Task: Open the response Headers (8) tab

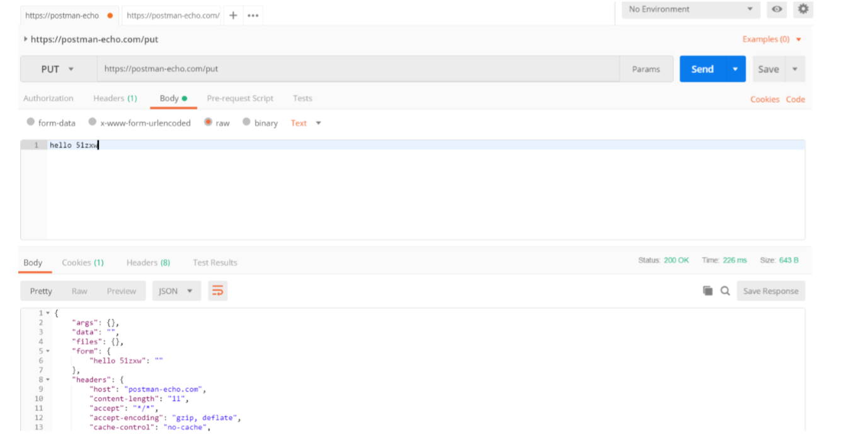Action: pos(148,262)
